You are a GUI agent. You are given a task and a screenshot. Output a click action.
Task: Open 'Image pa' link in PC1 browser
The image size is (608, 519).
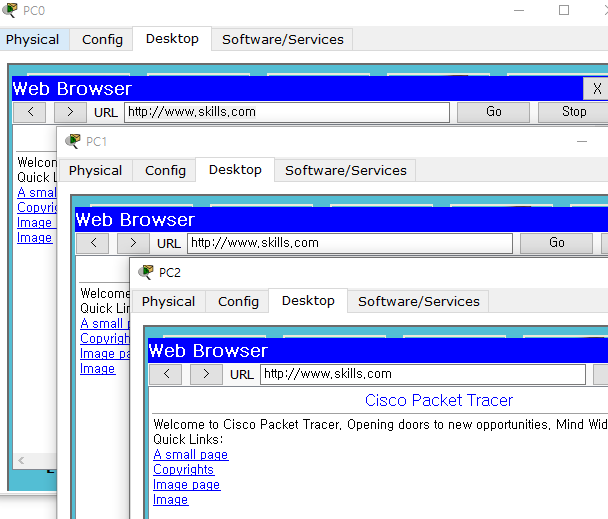click(105, 354)
